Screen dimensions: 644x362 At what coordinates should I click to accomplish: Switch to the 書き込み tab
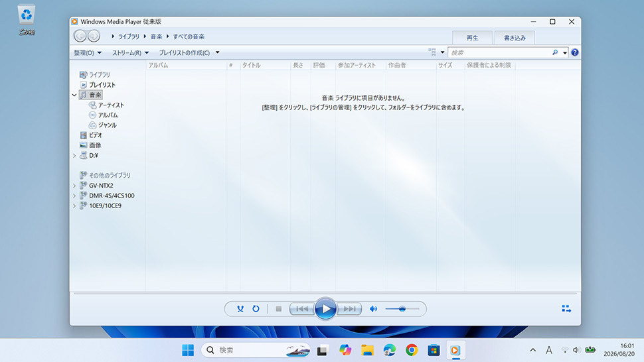pyautogui.click(x=515, y=38)
